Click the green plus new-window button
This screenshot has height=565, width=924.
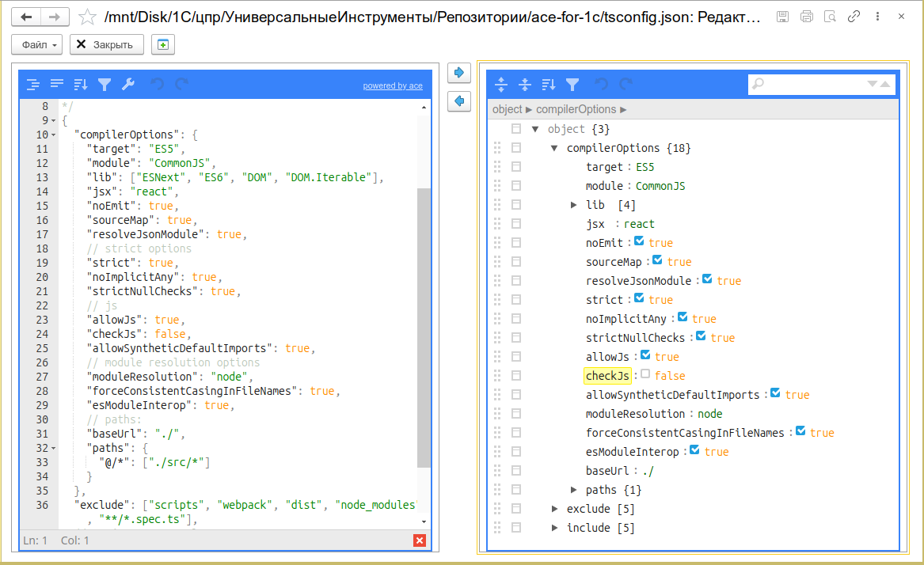pos(163,45)
